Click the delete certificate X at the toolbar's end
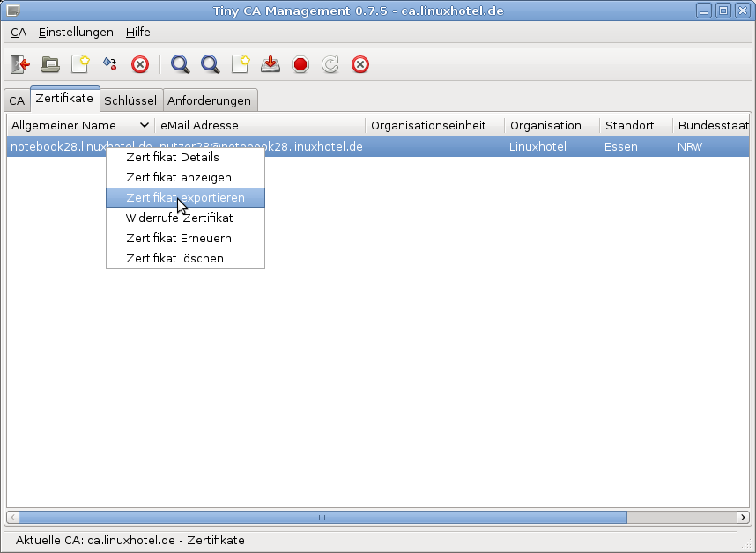Image resolution: width=756 pixels, height=553 pixels. (360, 64)
